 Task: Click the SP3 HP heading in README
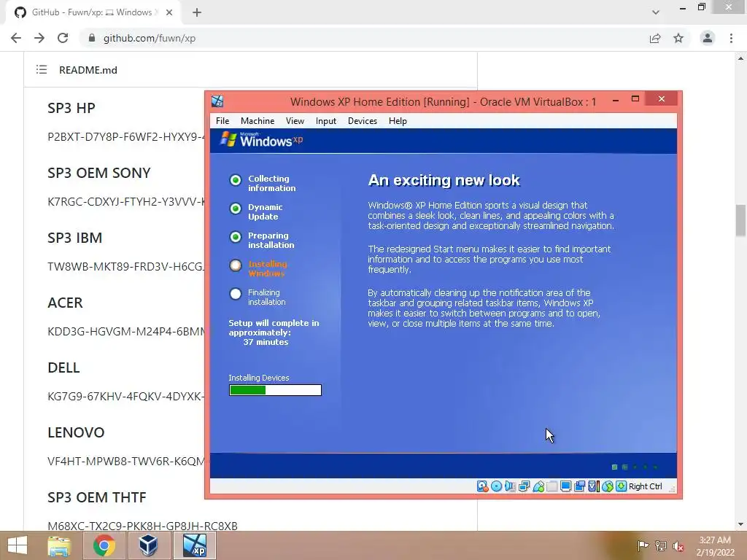click(71, 108)
